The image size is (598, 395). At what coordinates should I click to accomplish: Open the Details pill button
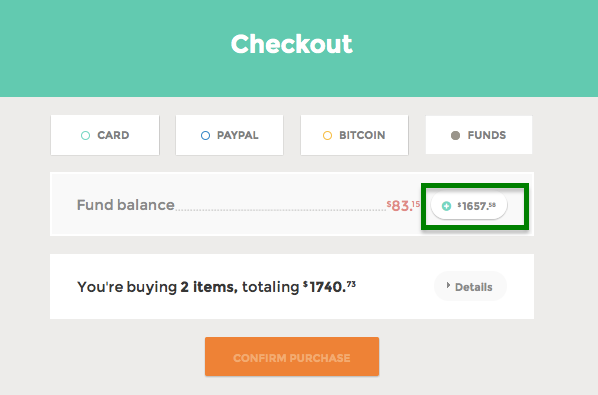coord(470,286)
